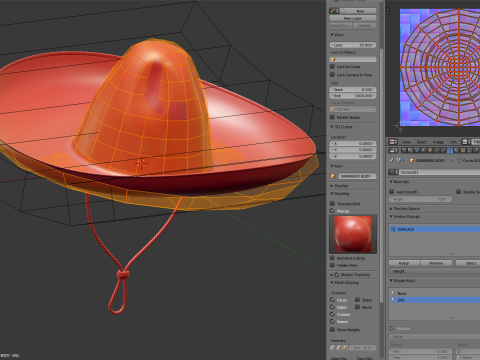This screenshot has height=360, width=480.
Task: Open the World properties tab icon
Action: [423, 150]
